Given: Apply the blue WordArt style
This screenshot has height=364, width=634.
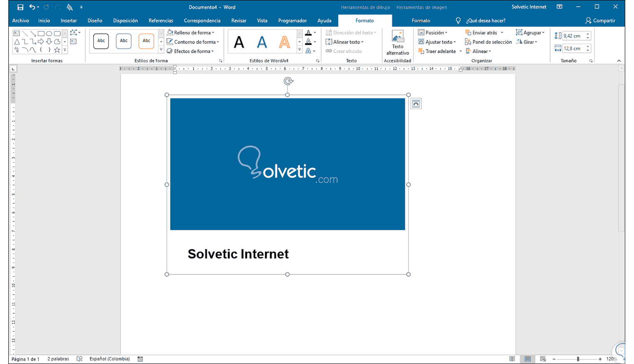Looking at the screenshot, I should coord(262,42).
